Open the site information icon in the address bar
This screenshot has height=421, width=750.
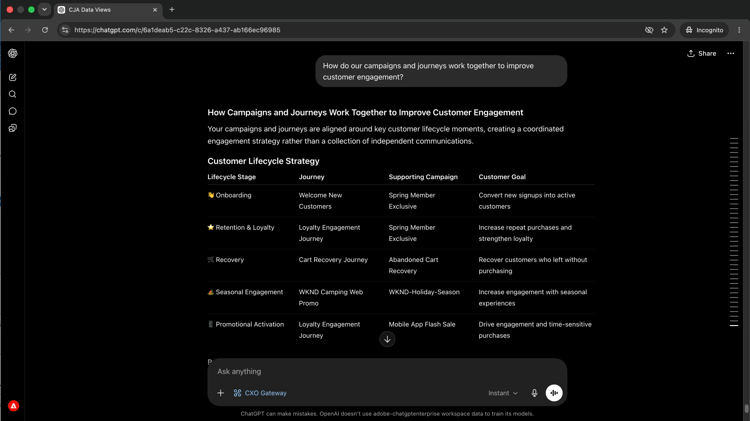point(65,30)
